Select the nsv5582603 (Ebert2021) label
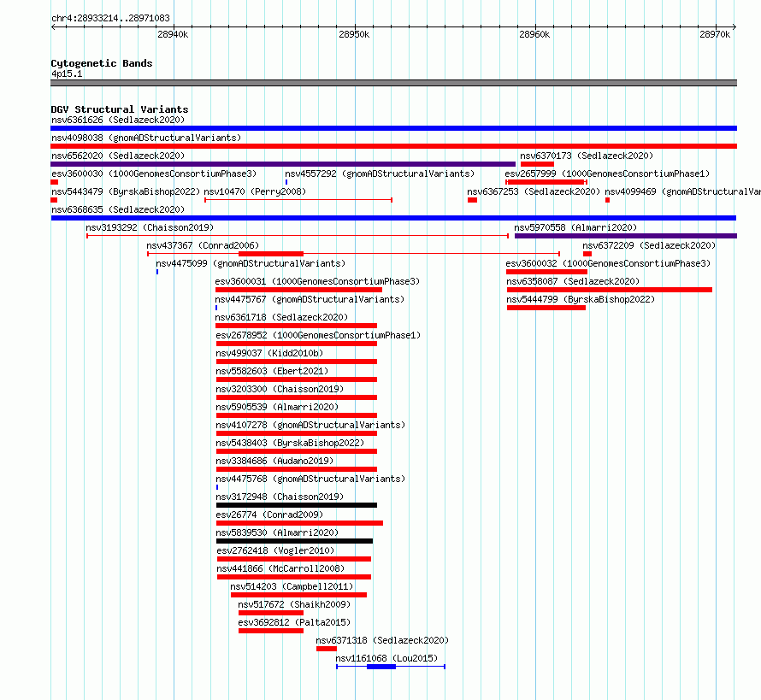Viewport: 761px width, 700px height. 272,371
